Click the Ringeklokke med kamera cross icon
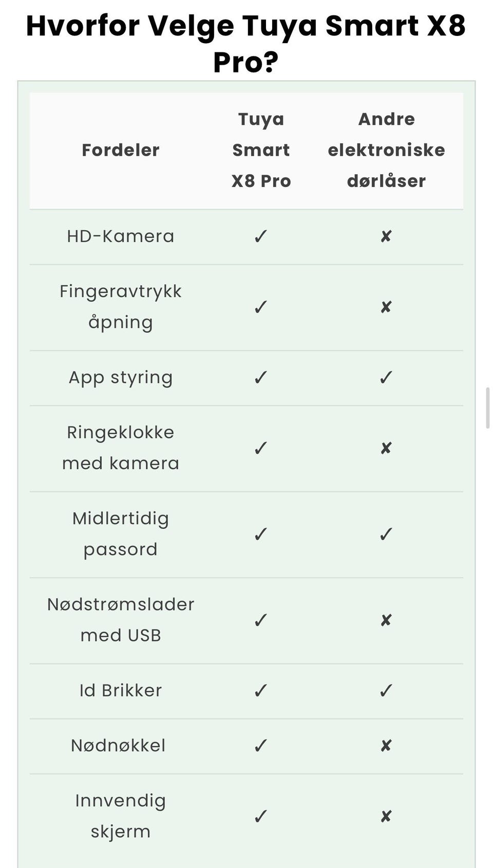 pos(386,448)
